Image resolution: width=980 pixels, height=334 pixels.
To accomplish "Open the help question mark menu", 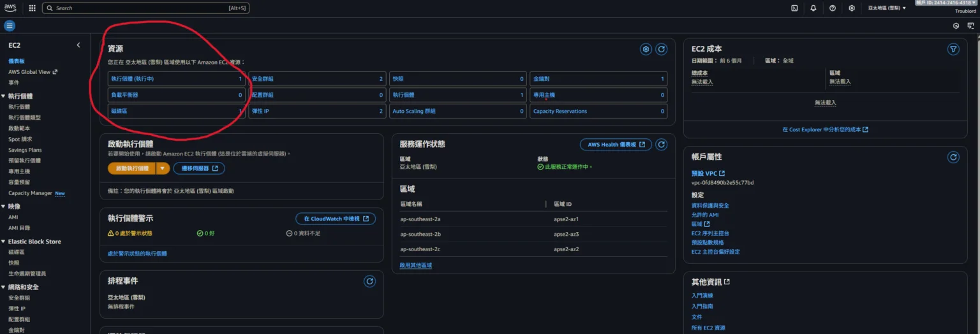I will click(x=833, y=8).
